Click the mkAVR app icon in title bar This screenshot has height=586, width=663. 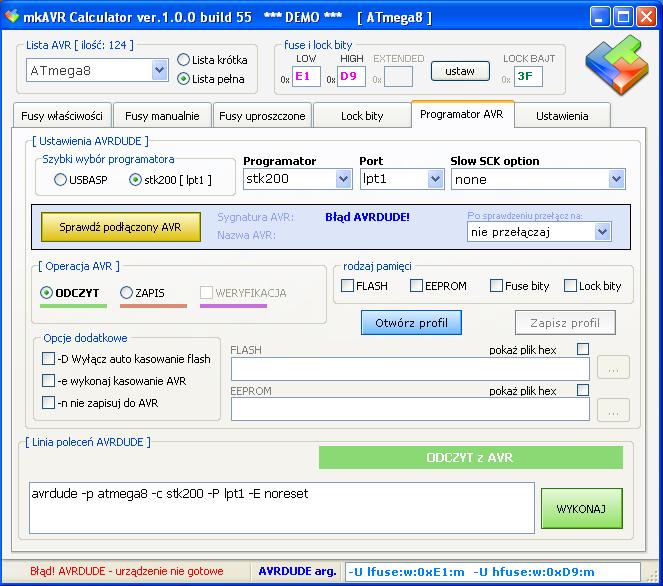click(11, 16)
